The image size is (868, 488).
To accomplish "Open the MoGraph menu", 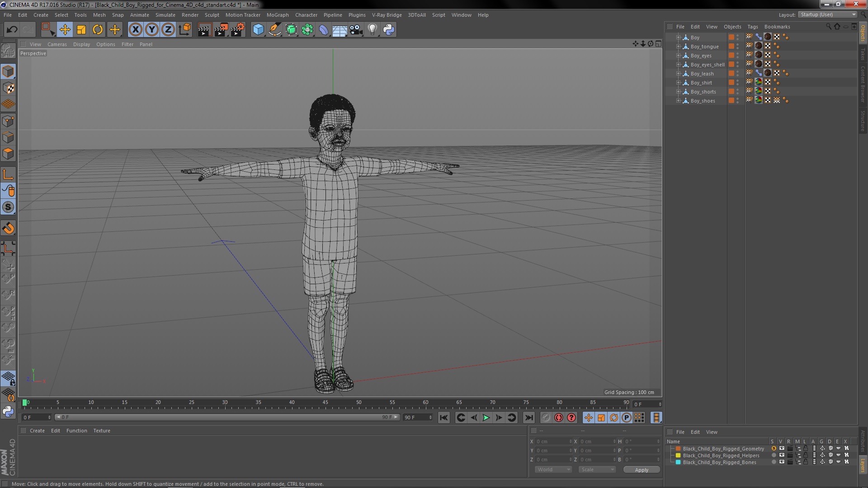I will click(x=278, y=15).
